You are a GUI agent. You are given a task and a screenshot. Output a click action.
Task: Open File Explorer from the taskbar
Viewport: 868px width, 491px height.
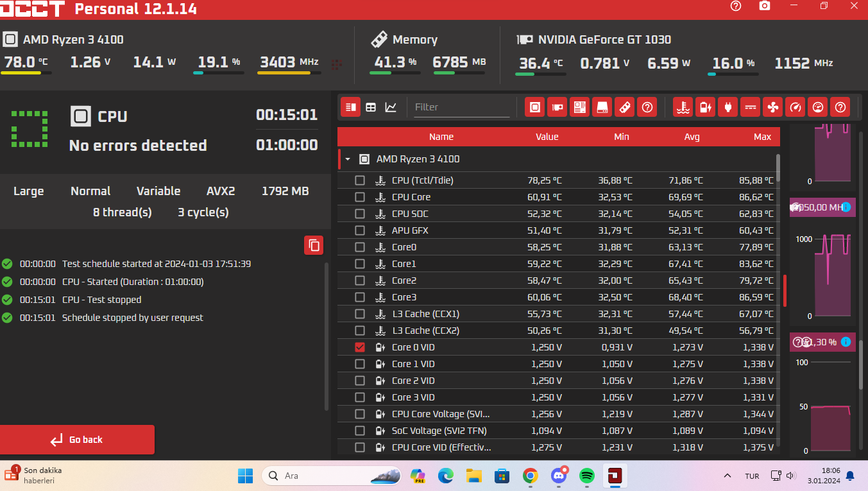tap(474, 476)
